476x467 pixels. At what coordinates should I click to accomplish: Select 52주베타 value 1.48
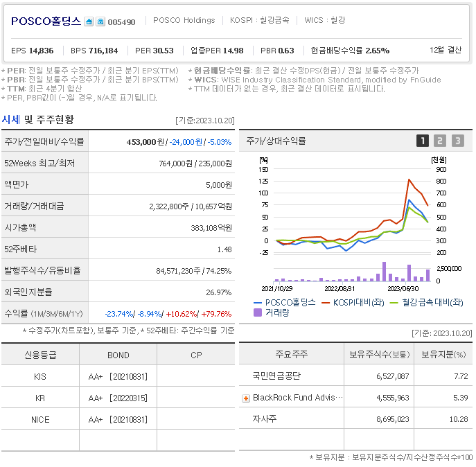coord(224,249)
